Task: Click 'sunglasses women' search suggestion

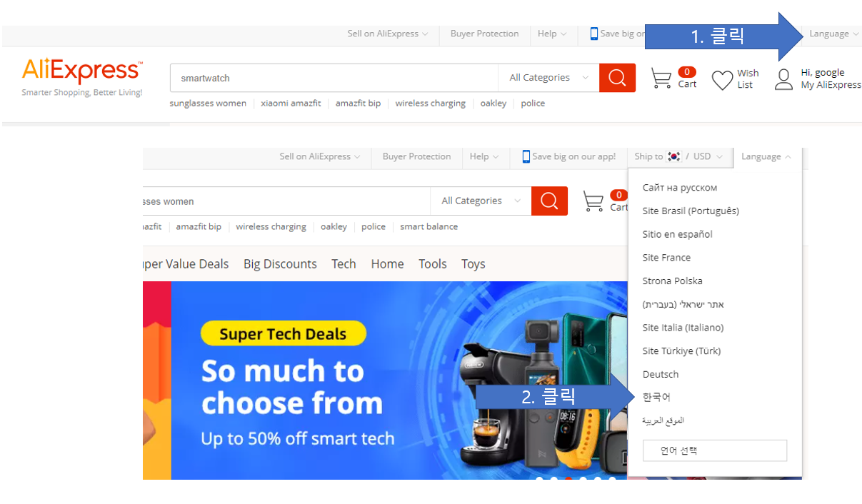Action: [208, 104]
